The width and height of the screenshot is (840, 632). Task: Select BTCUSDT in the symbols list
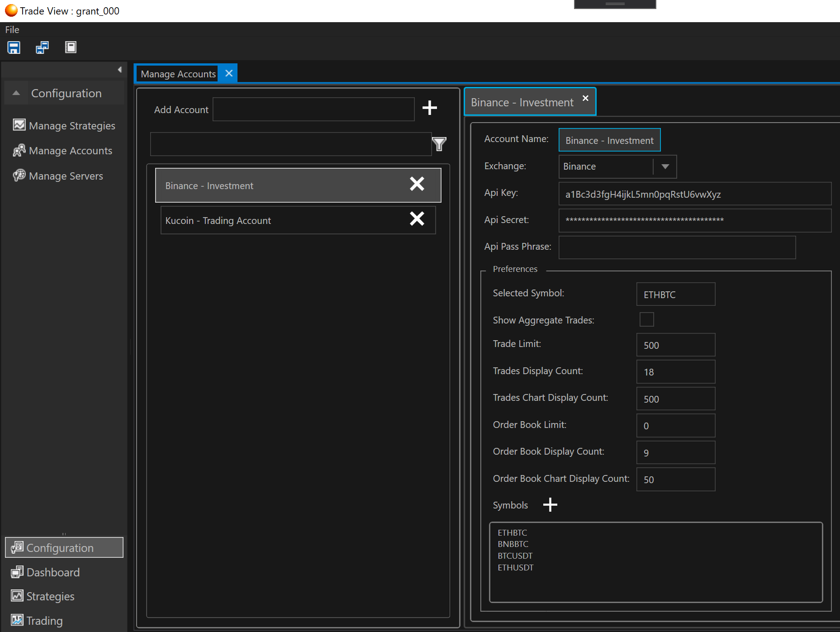[515, 556]
